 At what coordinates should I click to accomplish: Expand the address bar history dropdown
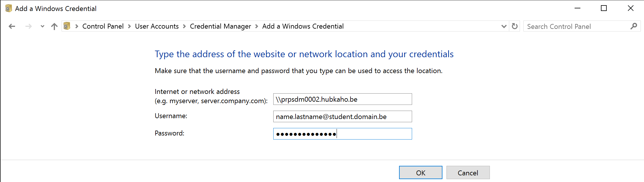[x=504, y=26]
